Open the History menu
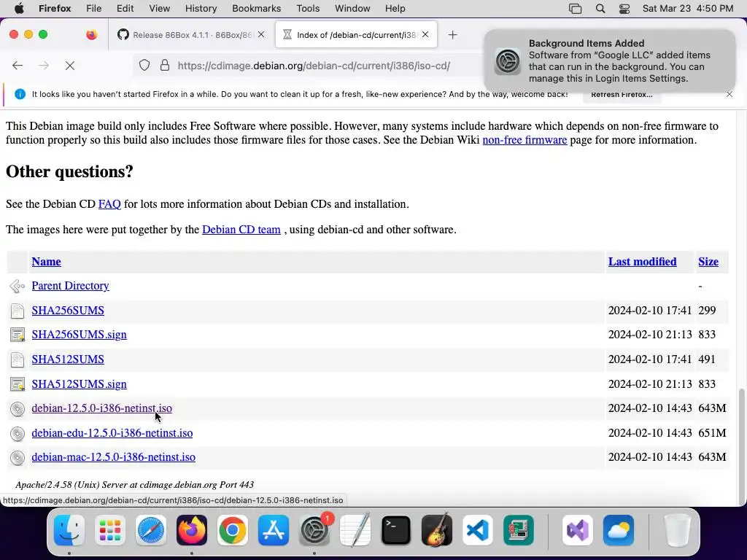The image size is (747, 560). [x=201, y=9]
